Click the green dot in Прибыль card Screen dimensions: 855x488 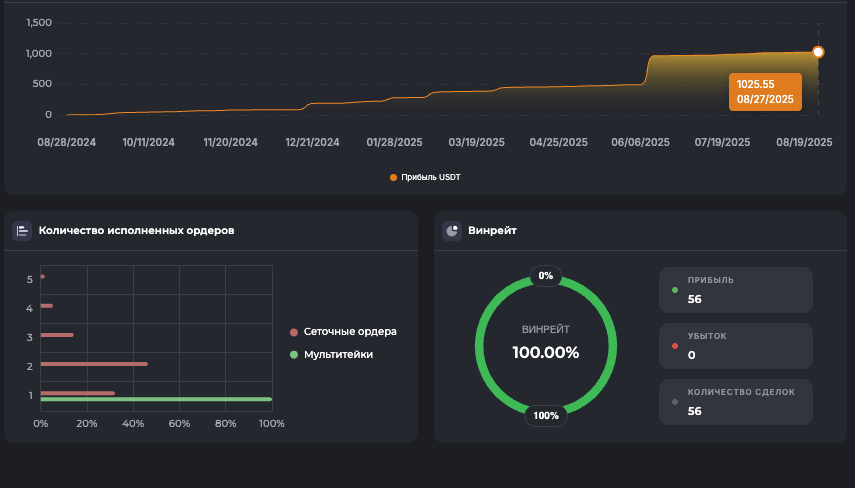(675, 291)
